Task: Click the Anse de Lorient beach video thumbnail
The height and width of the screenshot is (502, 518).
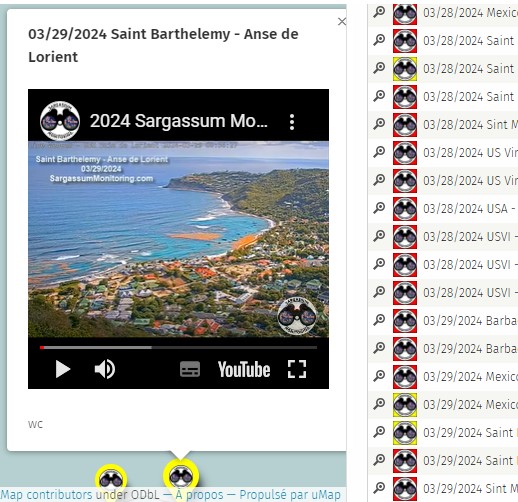Action: click(x=178, y=239)
